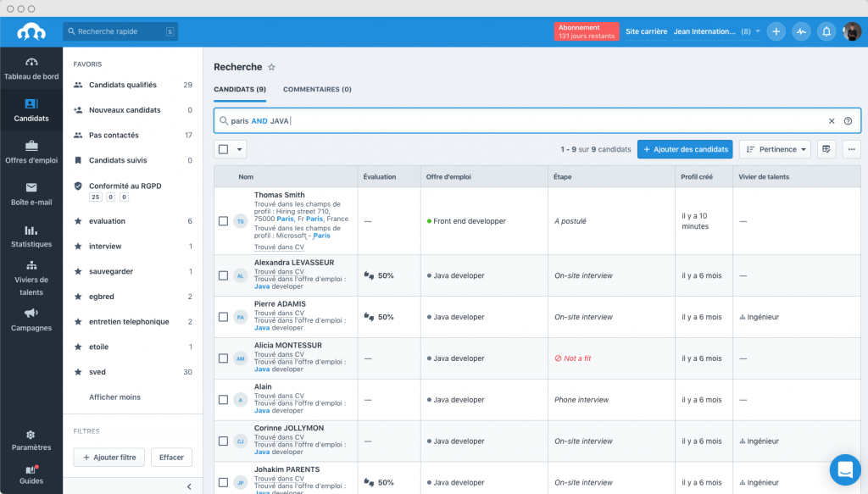Open the Jean Internation... account dropdown

717,31
